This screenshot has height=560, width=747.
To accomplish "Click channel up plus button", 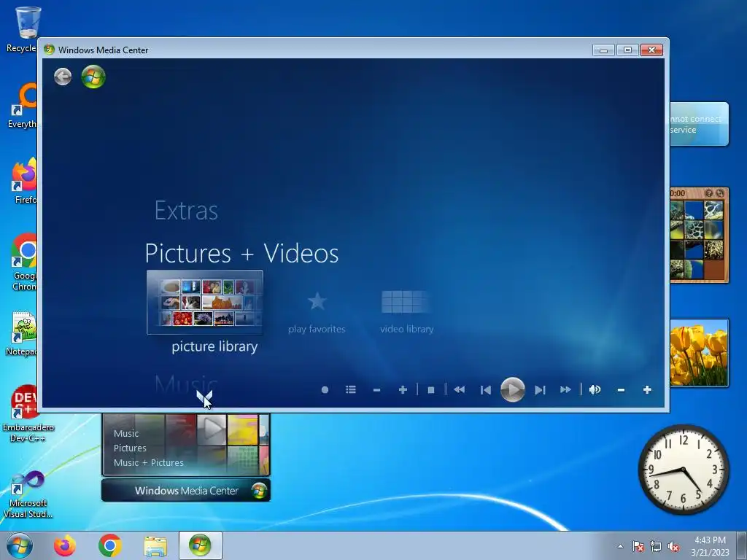I will point(403,390).
